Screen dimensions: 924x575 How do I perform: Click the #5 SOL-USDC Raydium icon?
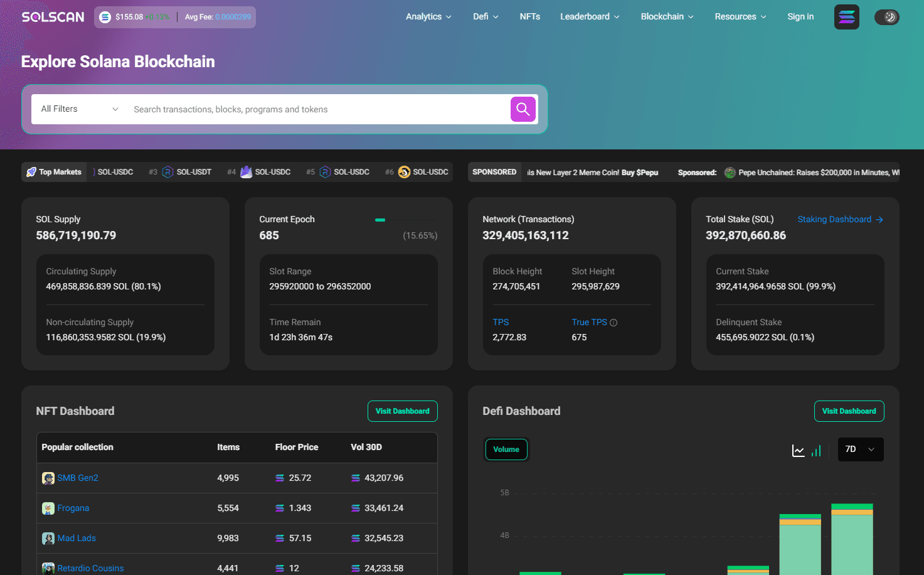pos(325,172)
